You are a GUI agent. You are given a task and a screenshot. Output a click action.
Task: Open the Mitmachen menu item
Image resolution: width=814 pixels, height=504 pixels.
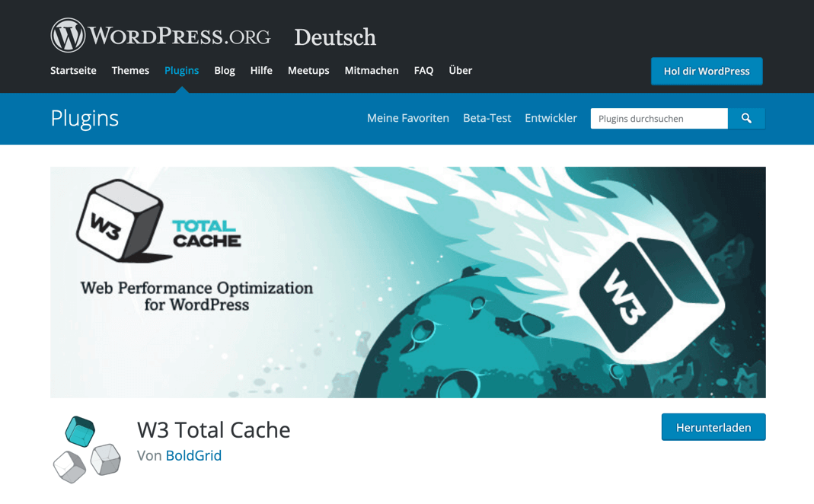tap(372, 71)
